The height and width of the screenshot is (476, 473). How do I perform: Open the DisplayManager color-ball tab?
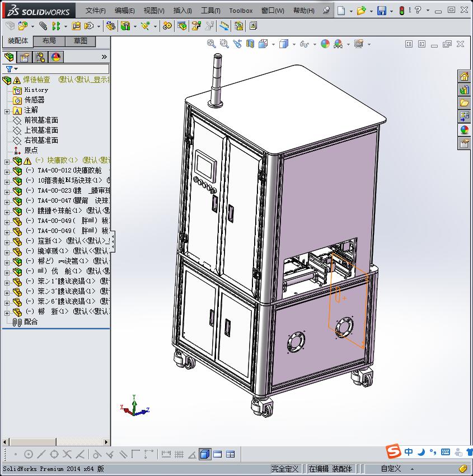coord(55,57)
